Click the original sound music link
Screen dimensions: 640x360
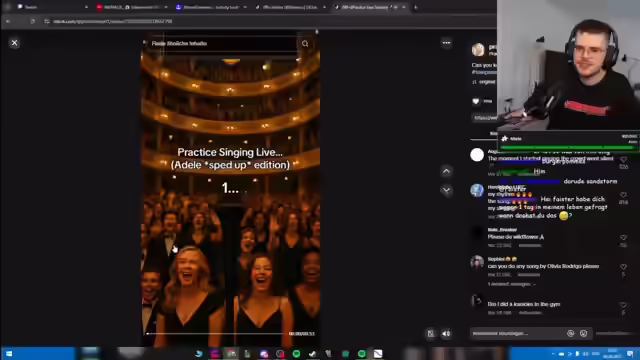coord(484,82)
